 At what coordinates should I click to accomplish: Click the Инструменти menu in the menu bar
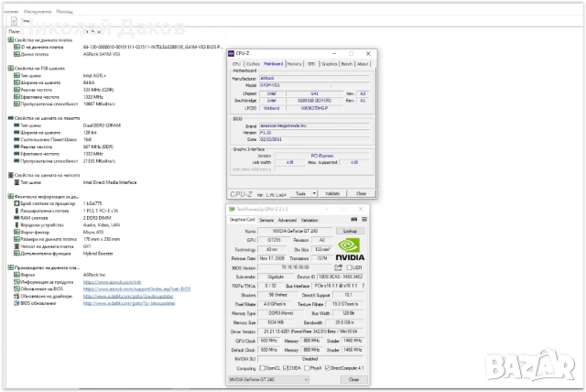point(38,11)
